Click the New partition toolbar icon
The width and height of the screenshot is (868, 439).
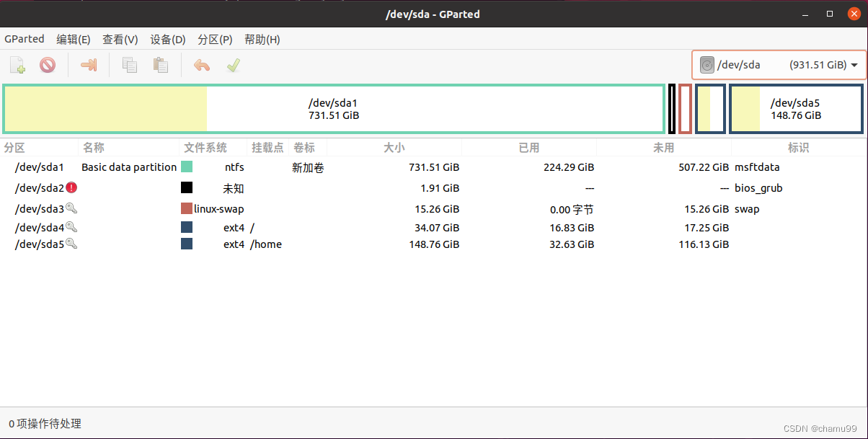pos(18,66)
